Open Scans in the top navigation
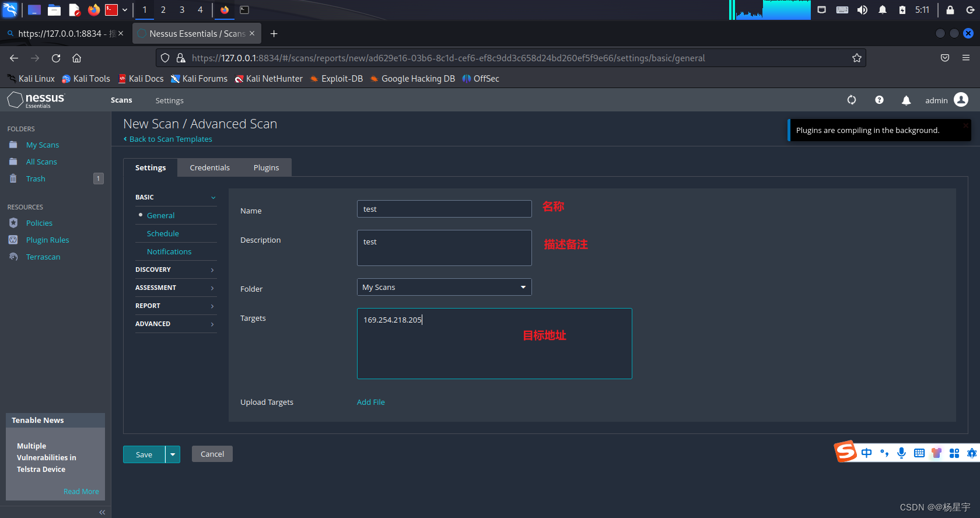This screenshot has width=980, height=518. pos(121,100)
